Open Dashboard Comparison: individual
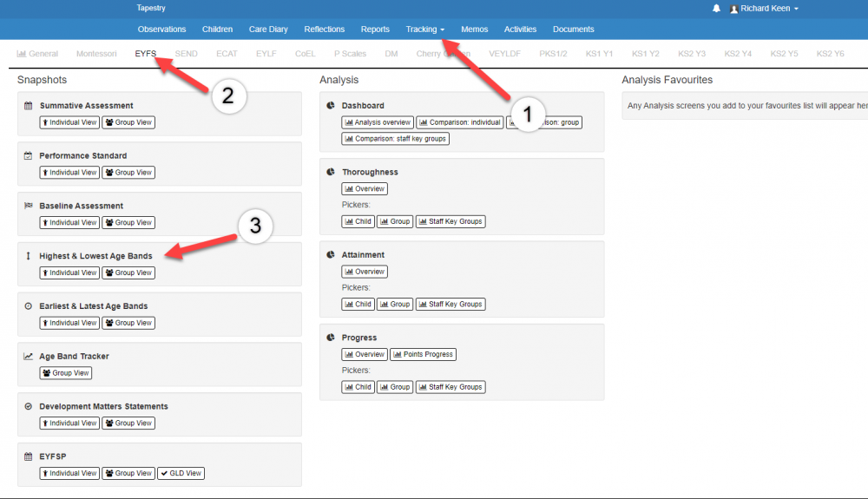Image resolution: width=868 pixels, height=499 pixels. pos(459,122)
